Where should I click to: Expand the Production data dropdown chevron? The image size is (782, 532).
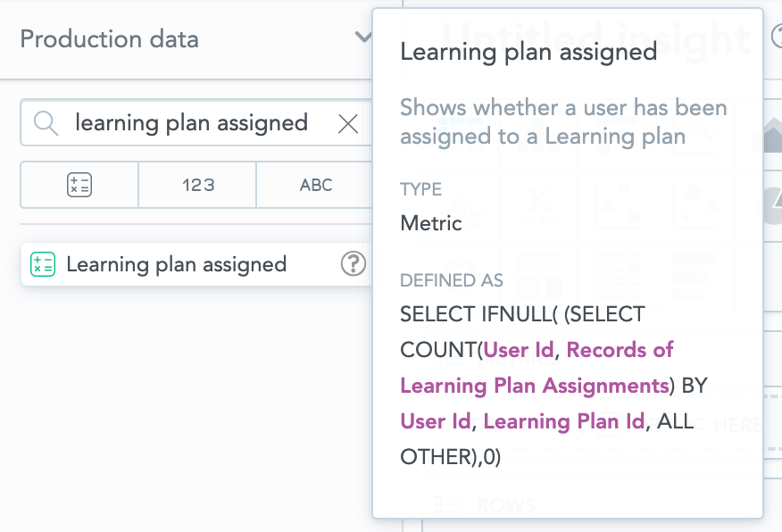(362, 37)
